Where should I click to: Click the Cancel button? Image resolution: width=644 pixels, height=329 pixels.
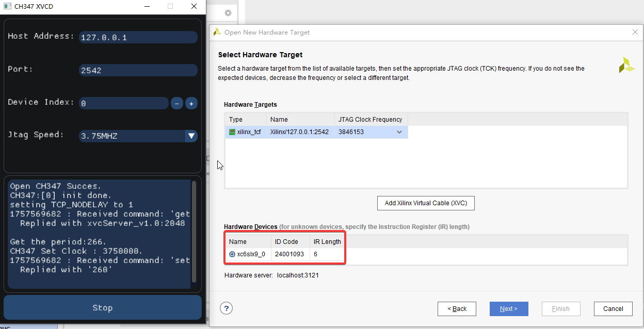pos(613,308)
